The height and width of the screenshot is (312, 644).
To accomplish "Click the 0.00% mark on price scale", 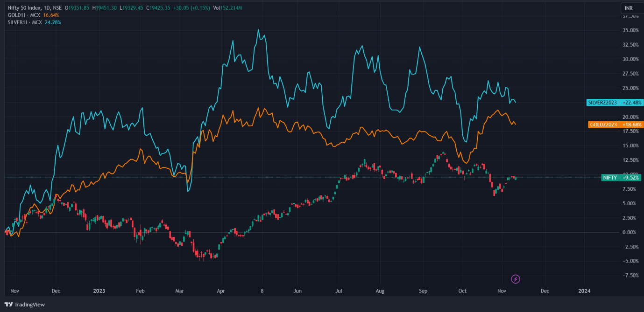I will (630, 232).
